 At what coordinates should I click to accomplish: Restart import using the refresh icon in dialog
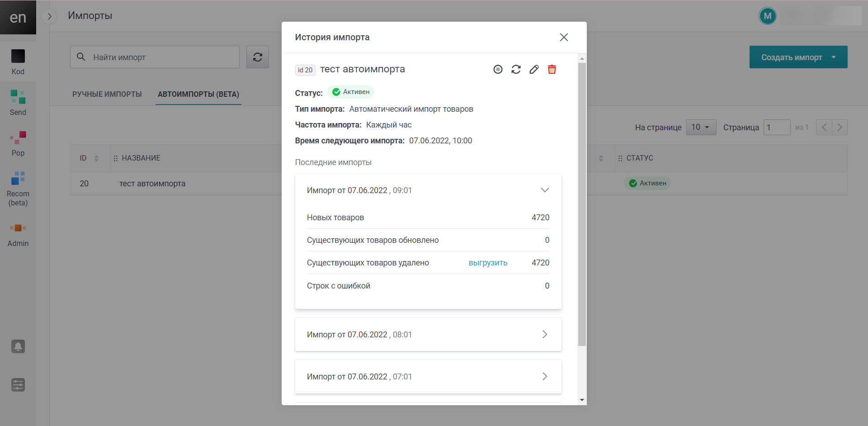[x=516, y=69]
